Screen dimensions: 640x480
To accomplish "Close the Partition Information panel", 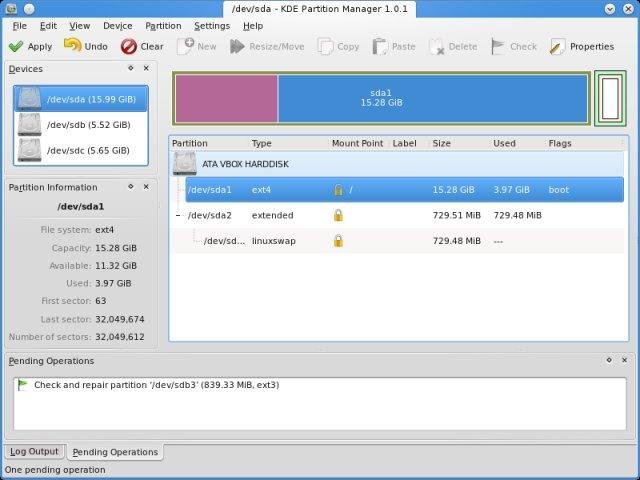I will (146, 187).
